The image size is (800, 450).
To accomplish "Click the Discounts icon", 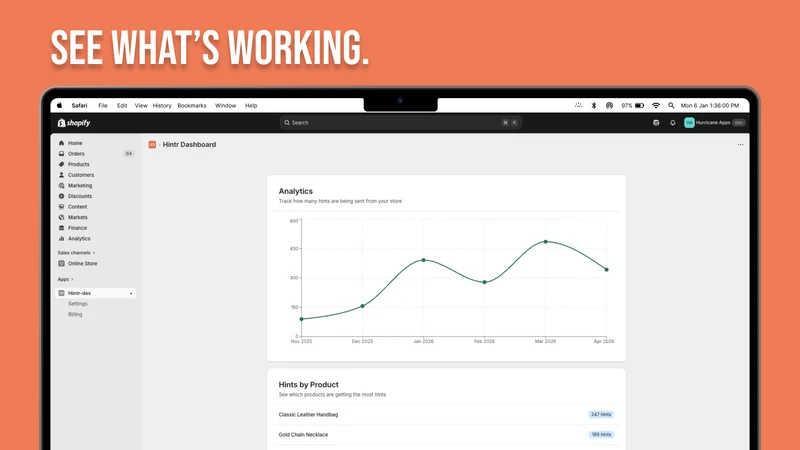I will click(x=62, y=196).
